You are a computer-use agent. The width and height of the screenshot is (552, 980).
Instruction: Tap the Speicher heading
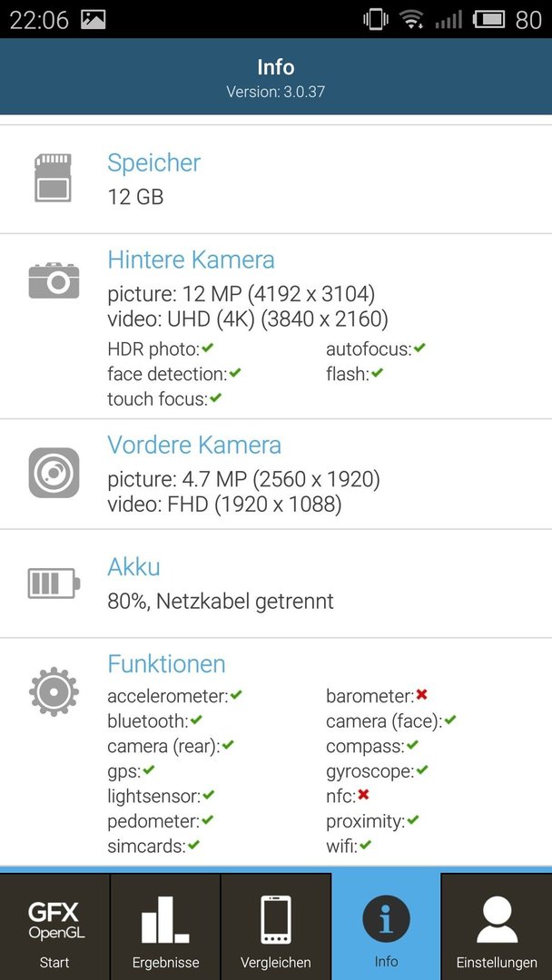click(x=153, y=162)
